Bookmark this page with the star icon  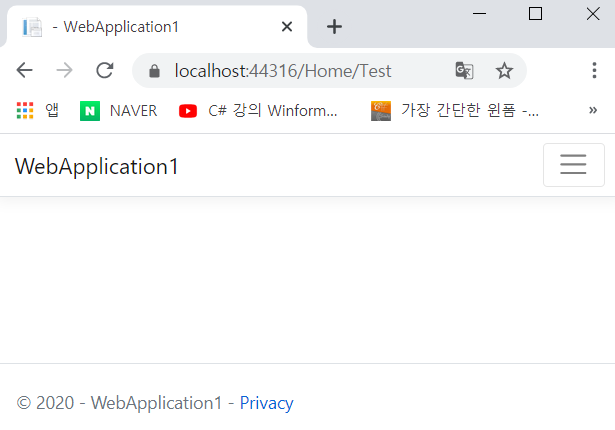tap(504, 71)
